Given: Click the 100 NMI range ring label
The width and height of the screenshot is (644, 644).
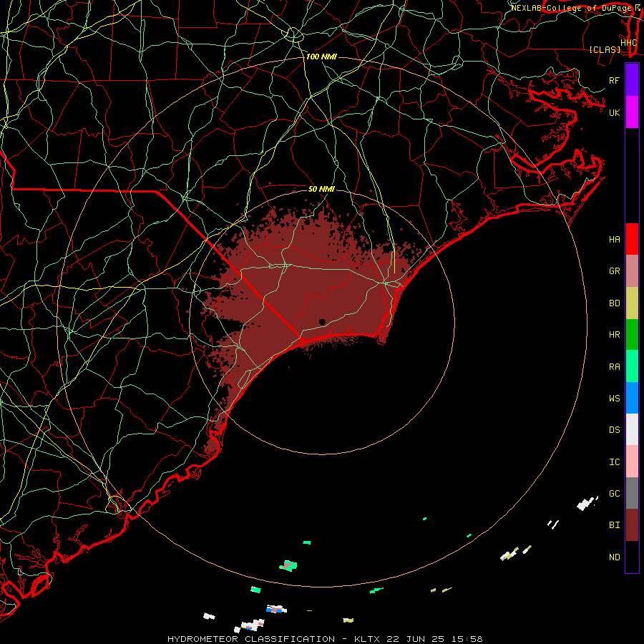Looking at the screenshot, I should (321, 57).
